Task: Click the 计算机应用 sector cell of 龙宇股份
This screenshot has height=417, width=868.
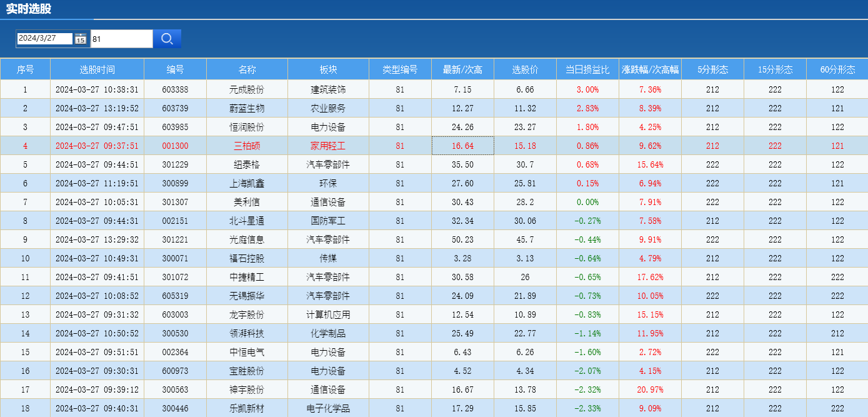Action: (x=328, y=314)
